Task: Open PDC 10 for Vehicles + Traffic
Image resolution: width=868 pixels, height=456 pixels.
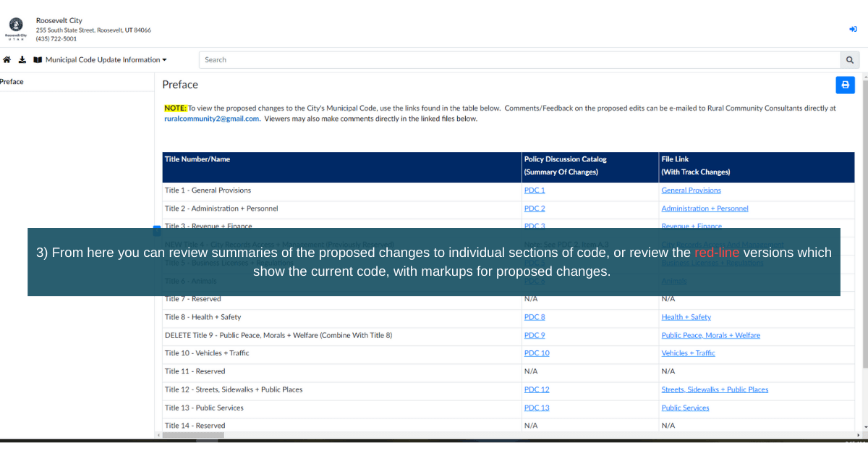Action: [x=536, y=352]
